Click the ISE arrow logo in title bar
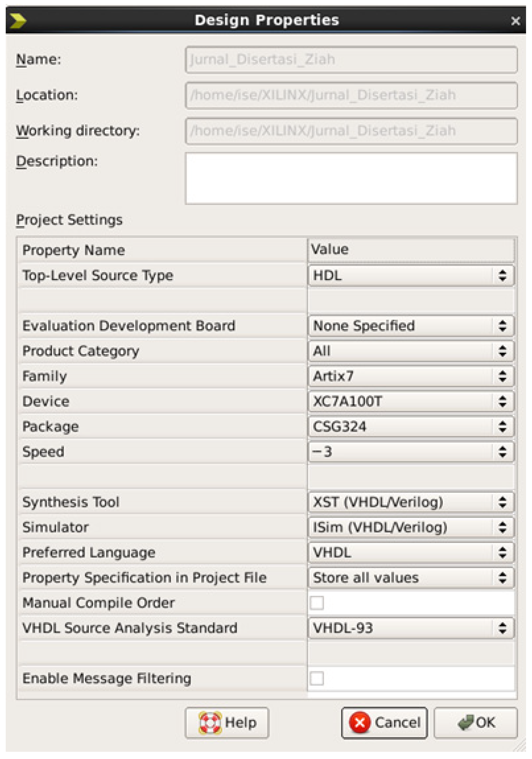532x759 pixels. 18,21
